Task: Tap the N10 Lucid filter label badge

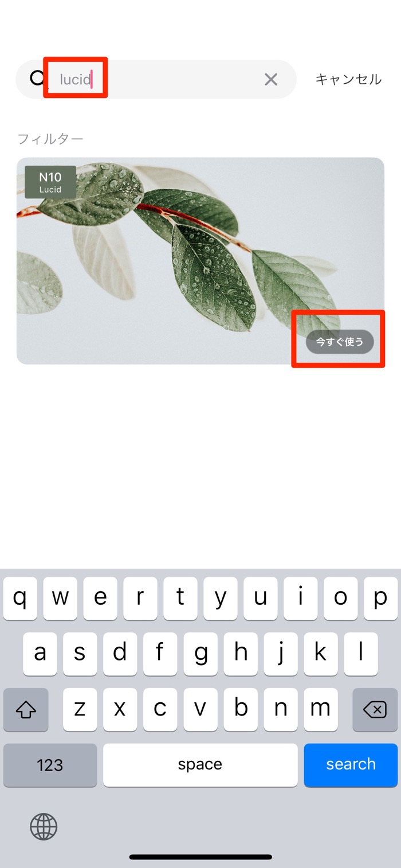Action: point(50,182)
